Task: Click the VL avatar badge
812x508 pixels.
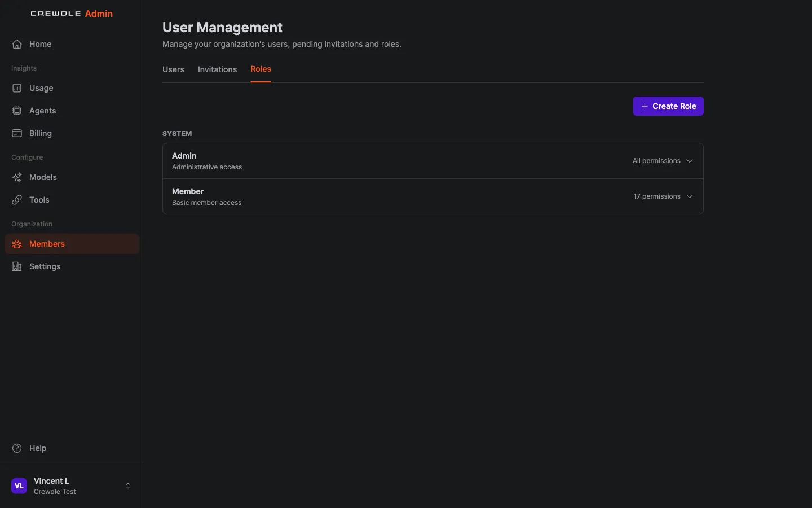Action: coord(19,486)
